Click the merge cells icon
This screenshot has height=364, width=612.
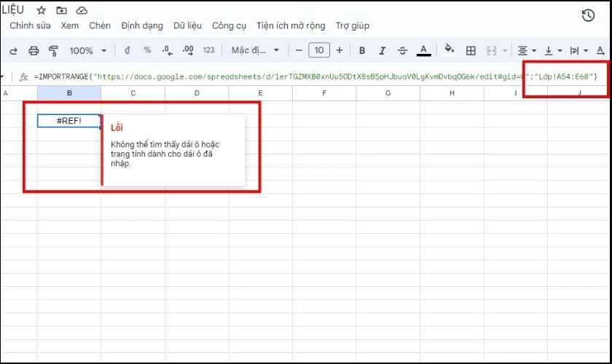tap(491, 51)
